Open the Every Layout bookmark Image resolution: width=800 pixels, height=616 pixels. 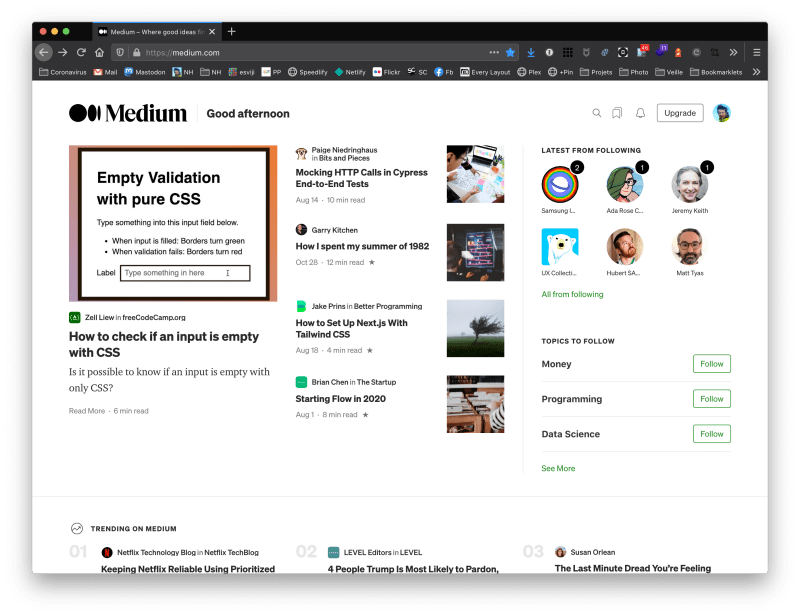tap(485, 72)
